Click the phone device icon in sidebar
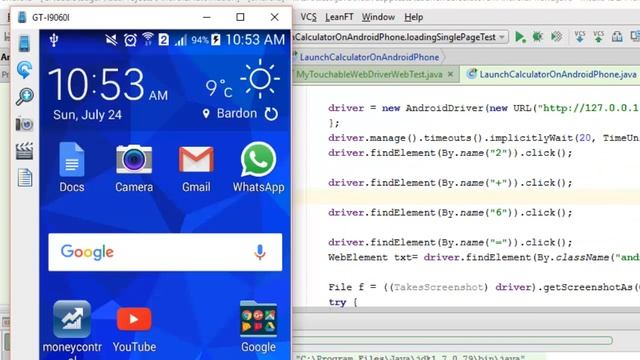 [24, 43]
